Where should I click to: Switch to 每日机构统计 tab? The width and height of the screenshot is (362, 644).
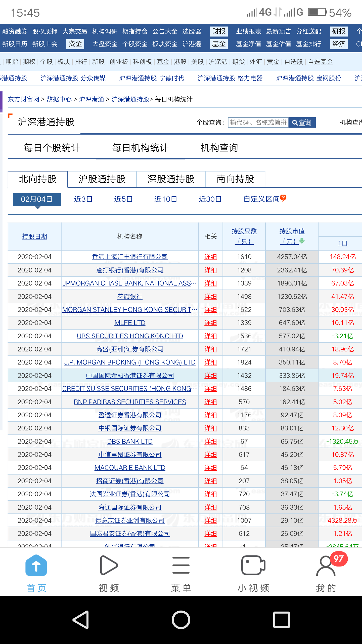click(140, 148)
